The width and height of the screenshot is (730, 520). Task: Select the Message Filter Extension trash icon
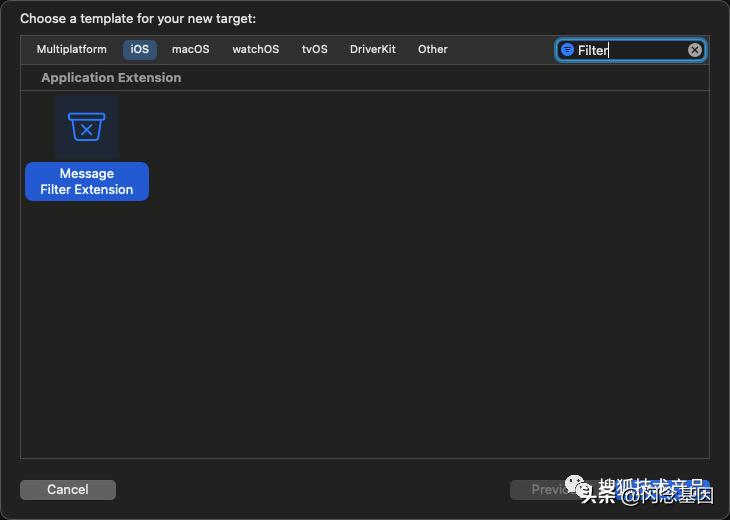tap(87, 127)
